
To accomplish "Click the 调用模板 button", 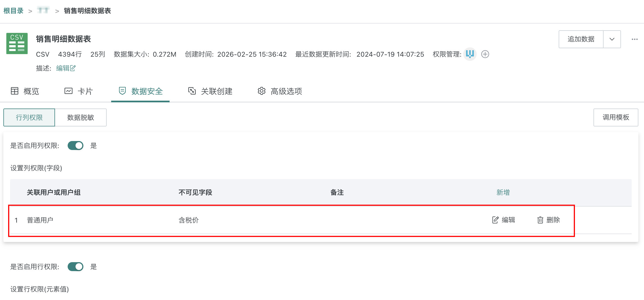I will point(616,117).
